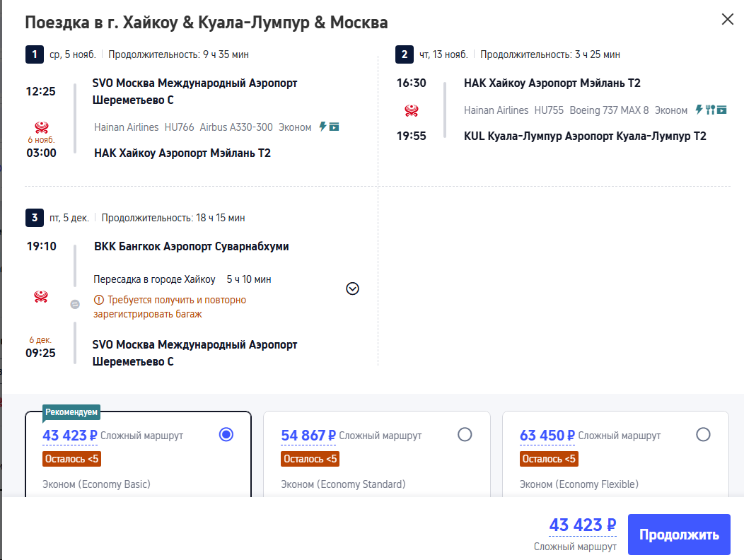Click departure time 19:10

pyautogui.click(x=41, y=246)
